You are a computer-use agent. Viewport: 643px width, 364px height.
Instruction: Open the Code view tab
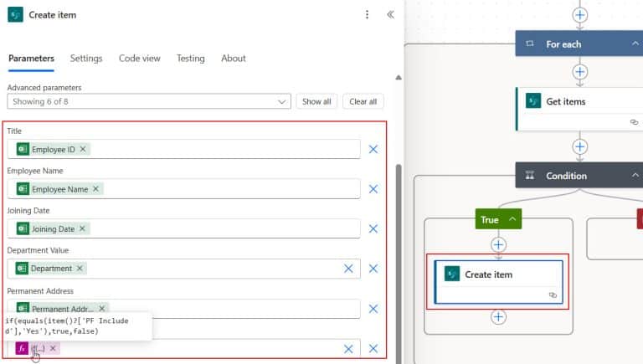point(140,59)
